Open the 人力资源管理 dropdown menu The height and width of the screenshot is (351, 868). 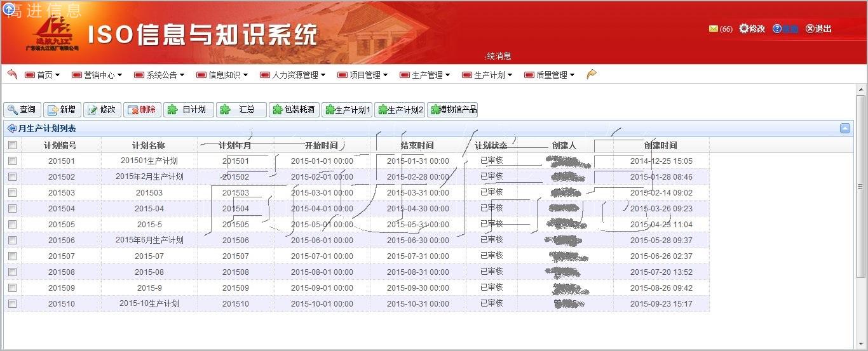point(293,75)
